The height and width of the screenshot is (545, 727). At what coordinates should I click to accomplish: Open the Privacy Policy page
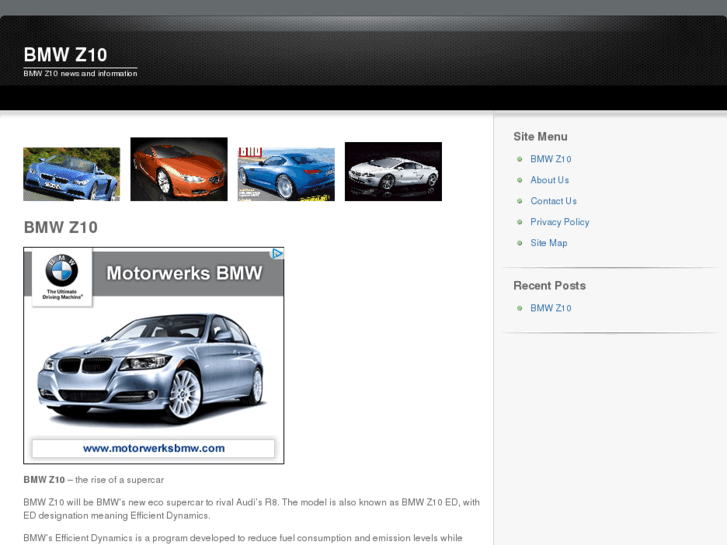click(x=560, y=222)
